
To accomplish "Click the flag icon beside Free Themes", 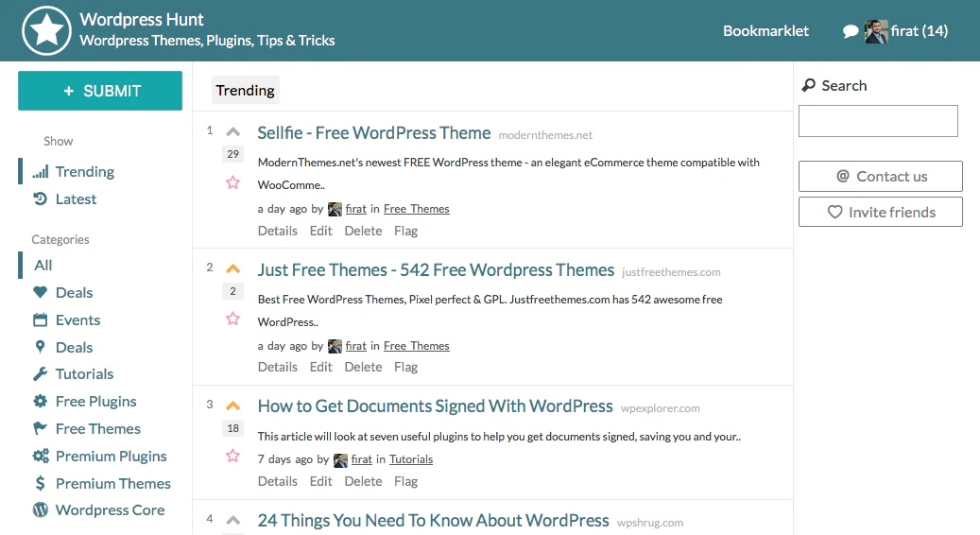I will coord(40,428).
